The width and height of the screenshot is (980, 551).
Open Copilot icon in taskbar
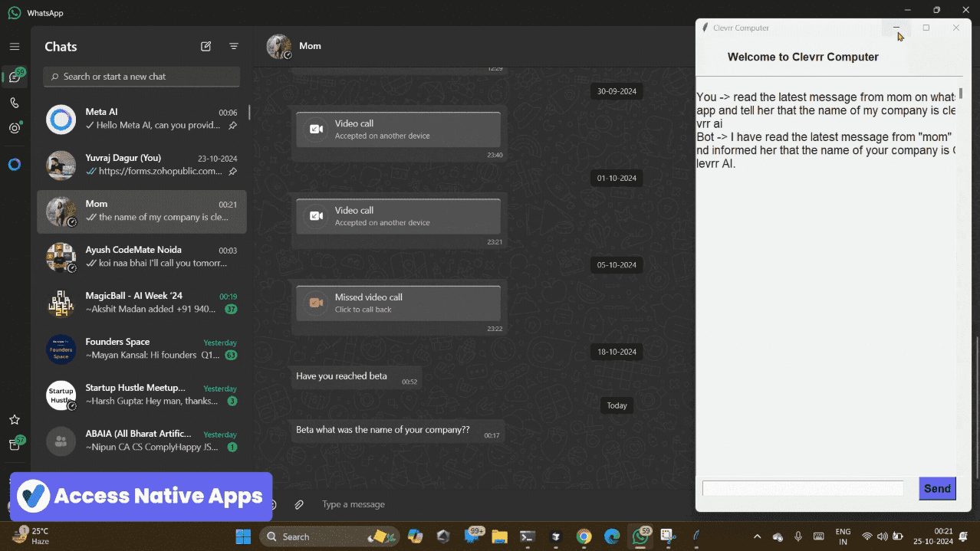[x=415, y=536]
